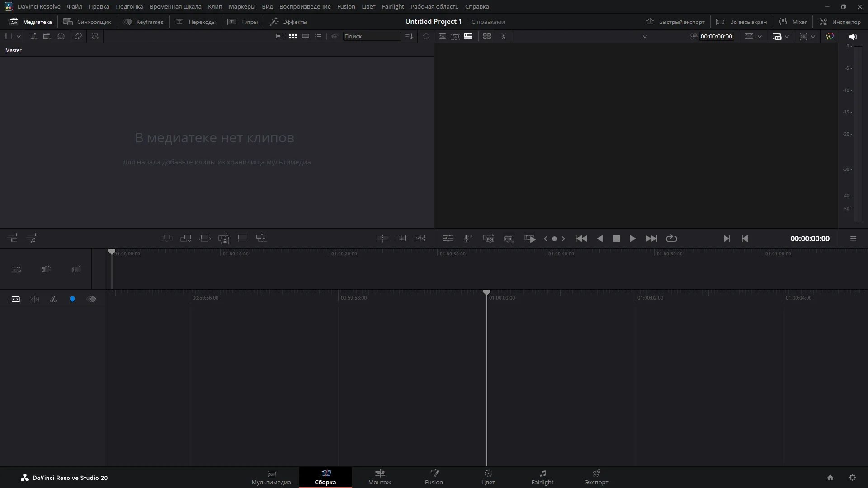Click Быстрый экспорт button
Screen dimensions: 868x488
pyautogui.click(x=675, y=22)
